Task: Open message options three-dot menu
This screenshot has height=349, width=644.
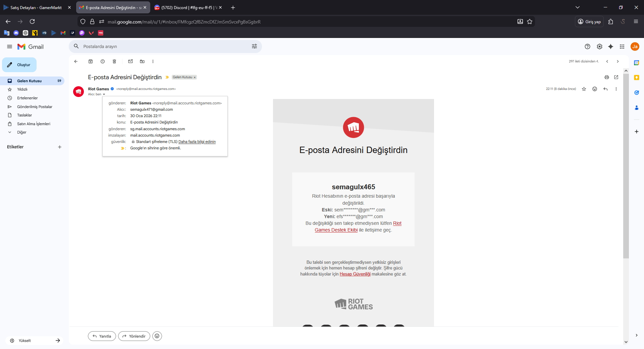Action: click(x=616, y=89)
